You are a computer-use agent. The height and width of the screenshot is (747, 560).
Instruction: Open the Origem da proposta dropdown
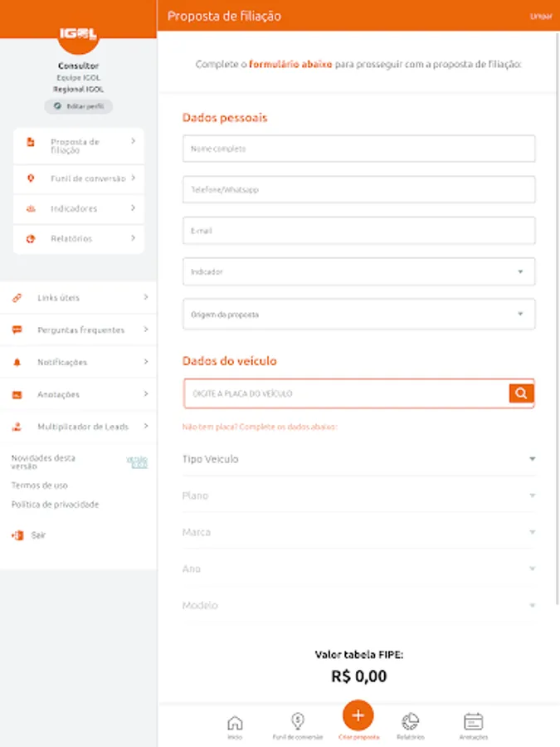[x=358, y=315]
